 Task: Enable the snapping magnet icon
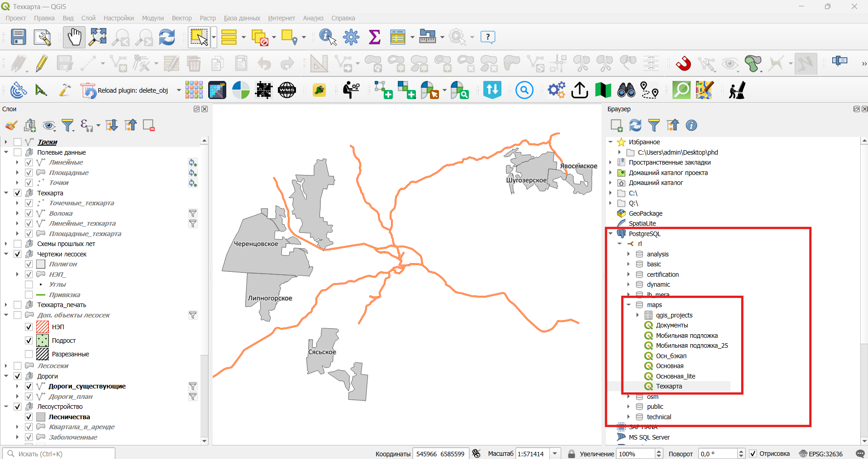point(683,63)
